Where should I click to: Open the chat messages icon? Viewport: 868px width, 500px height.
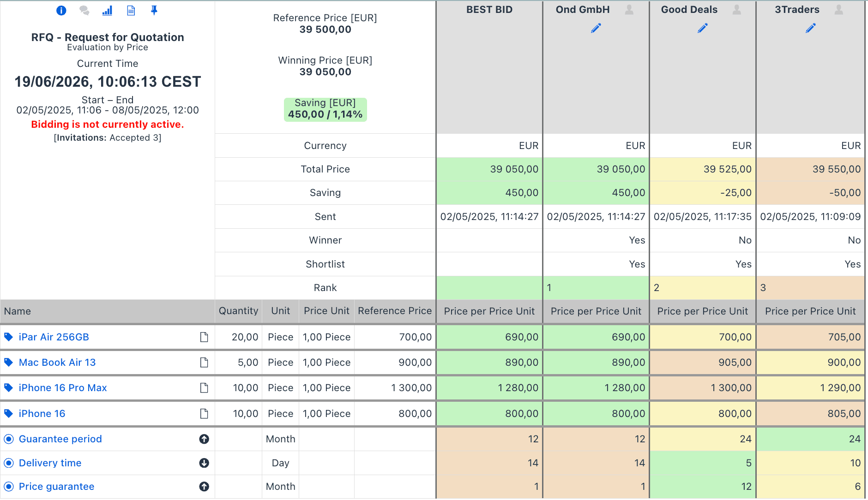(x=84, y=11)
